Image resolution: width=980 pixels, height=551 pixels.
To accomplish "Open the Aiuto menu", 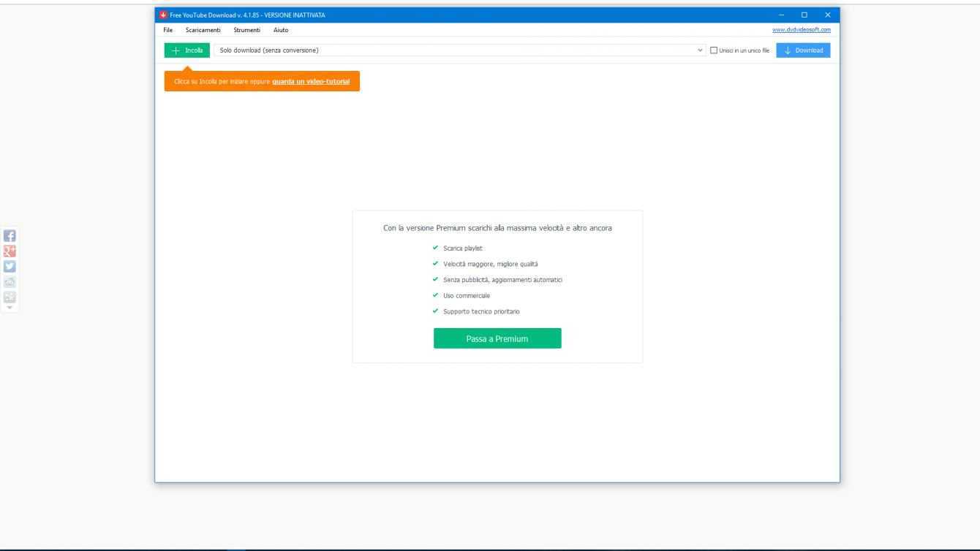I will click(x=281, y=30).
